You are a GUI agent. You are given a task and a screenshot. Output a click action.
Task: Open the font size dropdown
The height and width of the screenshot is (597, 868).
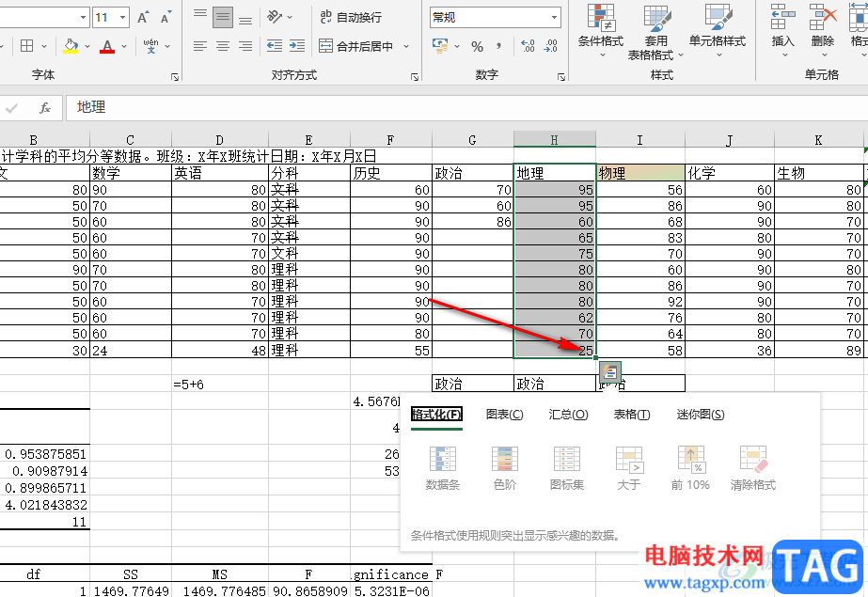(x=123, y=18)
